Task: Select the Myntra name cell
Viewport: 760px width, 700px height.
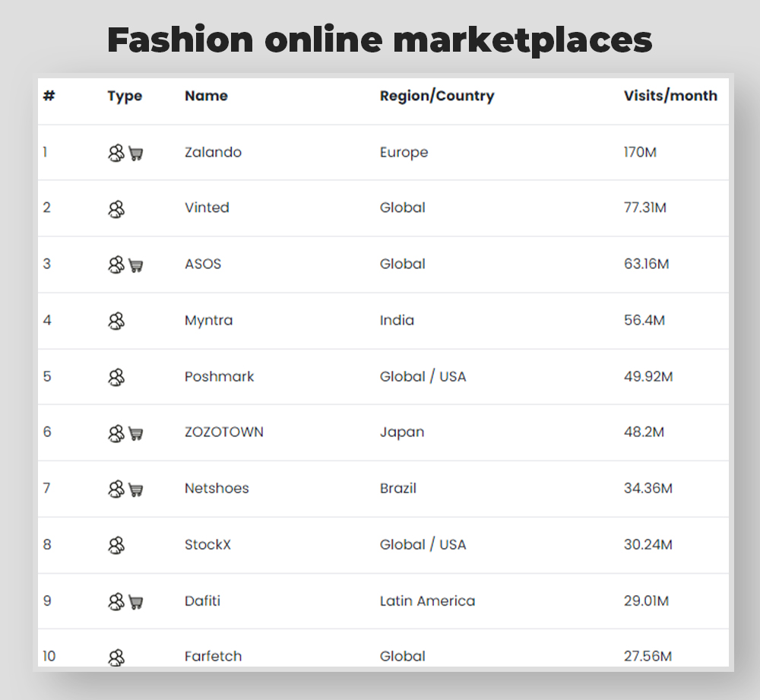Action: [208, 321]
